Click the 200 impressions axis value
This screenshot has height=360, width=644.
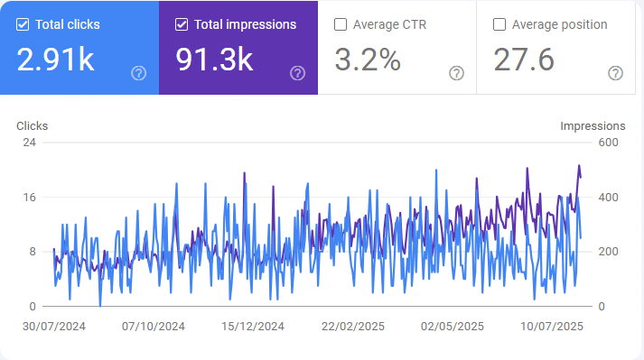pyautogui.click(x=608, y=252)
